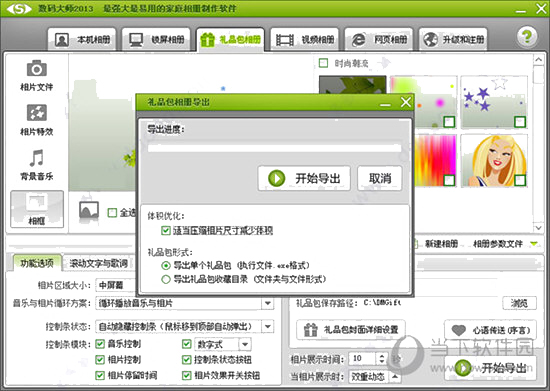
Task: Select the 滚动文字与歌词 tab
Action: [x=99, y=263]
